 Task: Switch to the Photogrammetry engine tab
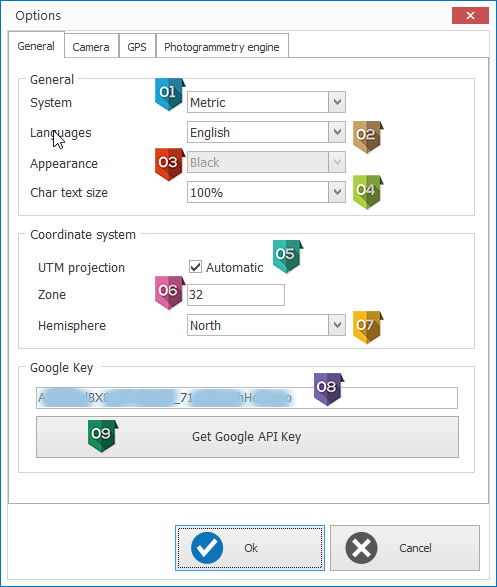point(222,46)
